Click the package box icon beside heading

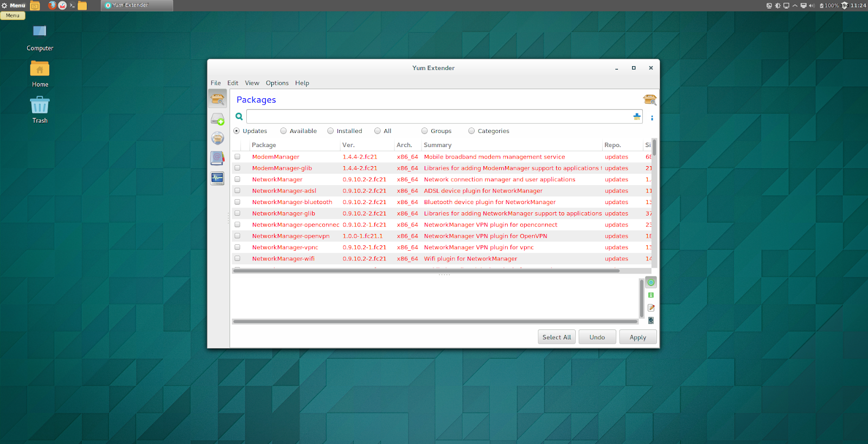649,99
